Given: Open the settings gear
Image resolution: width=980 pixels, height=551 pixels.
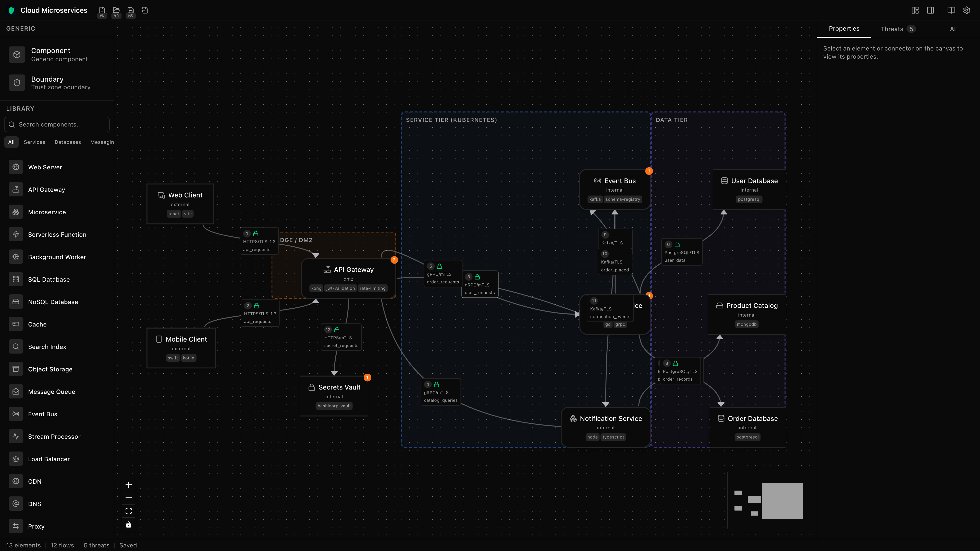Looking at the screenshot, I should click(x=967, y=10).
